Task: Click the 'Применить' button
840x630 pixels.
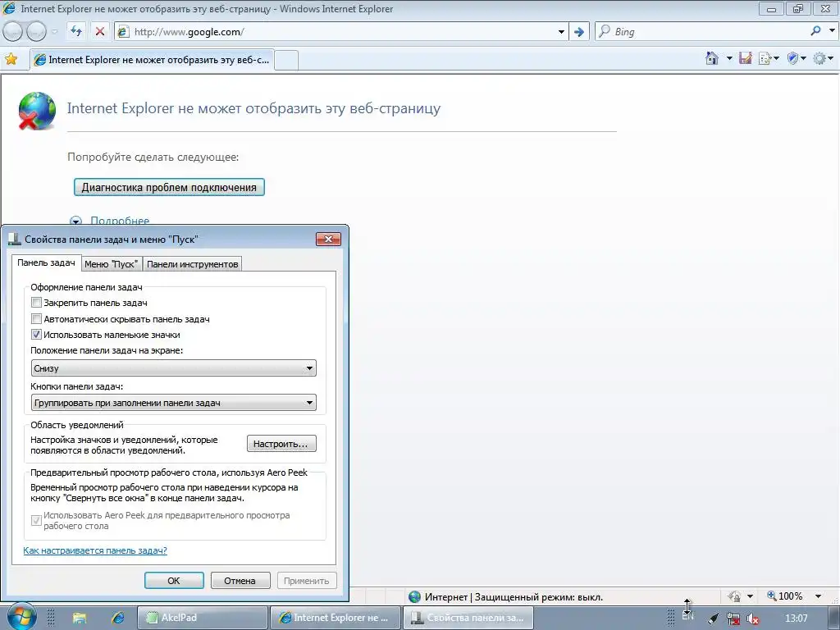Action: coord(307,581)
